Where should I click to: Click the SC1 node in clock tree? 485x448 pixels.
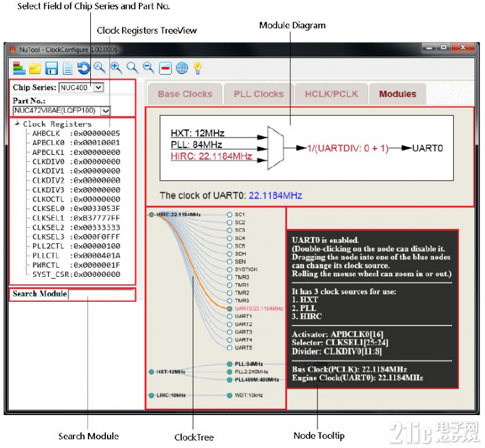(230, 215)
